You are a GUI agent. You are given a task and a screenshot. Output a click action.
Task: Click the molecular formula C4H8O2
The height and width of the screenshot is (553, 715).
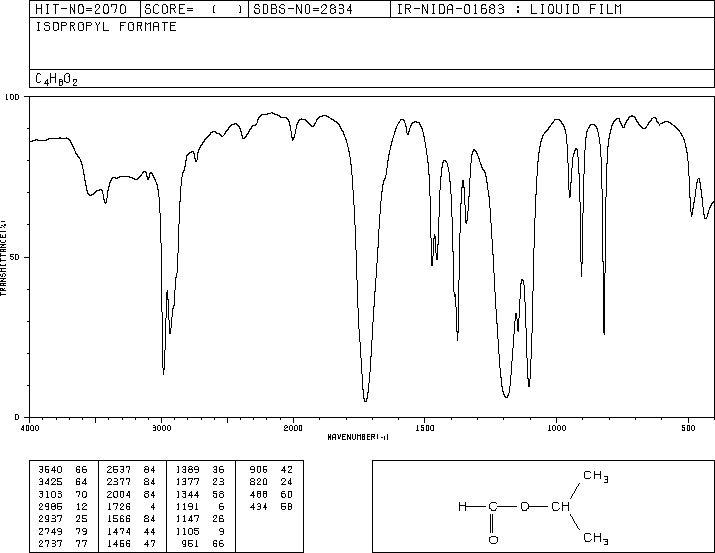tap(56, 79)
